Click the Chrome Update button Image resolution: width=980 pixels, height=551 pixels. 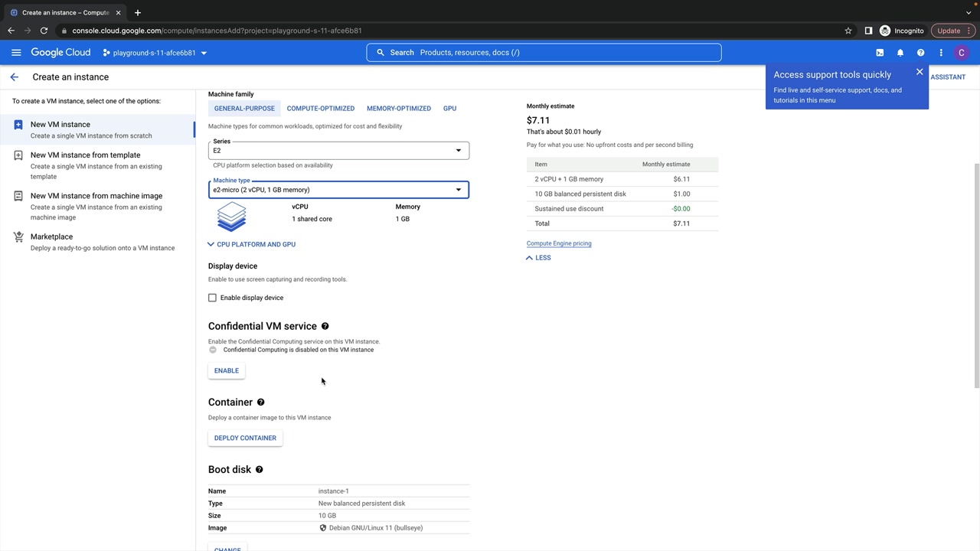[954, 31]
